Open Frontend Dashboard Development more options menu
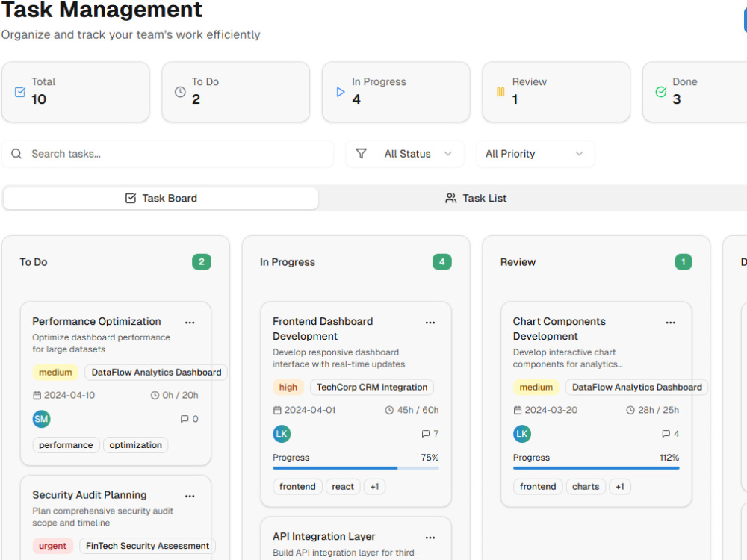 430,323
